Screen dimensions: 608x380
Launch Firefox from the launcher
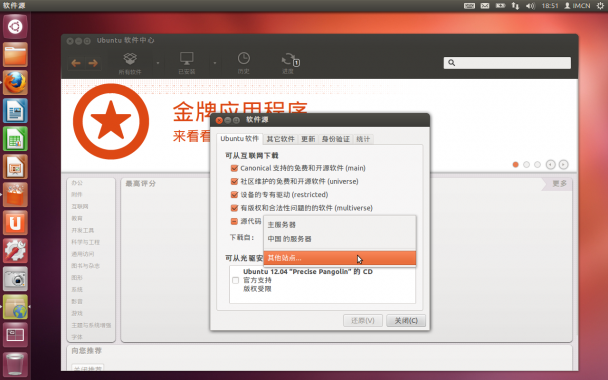[15, 83]
